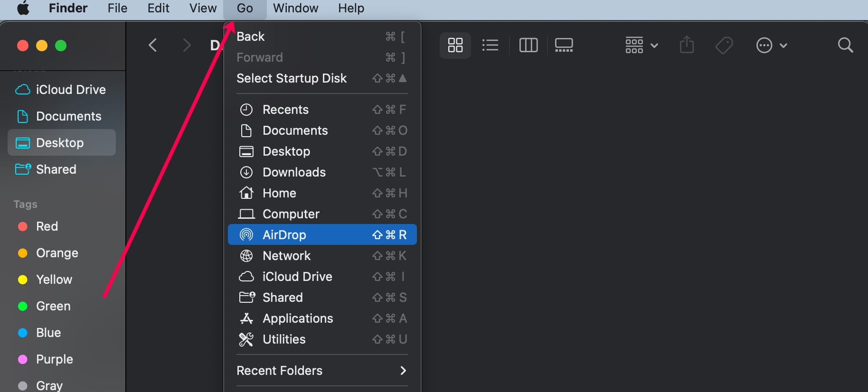Go back with the toolbar chevron

click(x=153, y=46)
